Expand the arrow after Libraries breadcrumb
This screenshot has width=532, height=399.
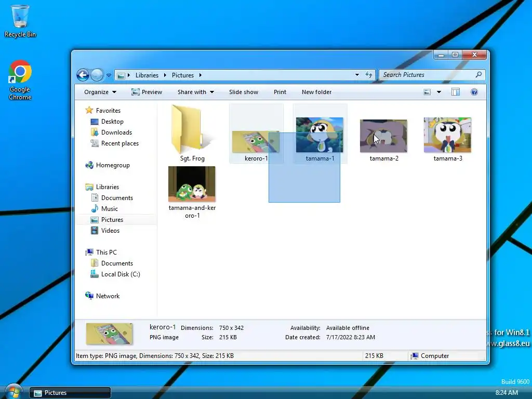click(x=165, y=75)
